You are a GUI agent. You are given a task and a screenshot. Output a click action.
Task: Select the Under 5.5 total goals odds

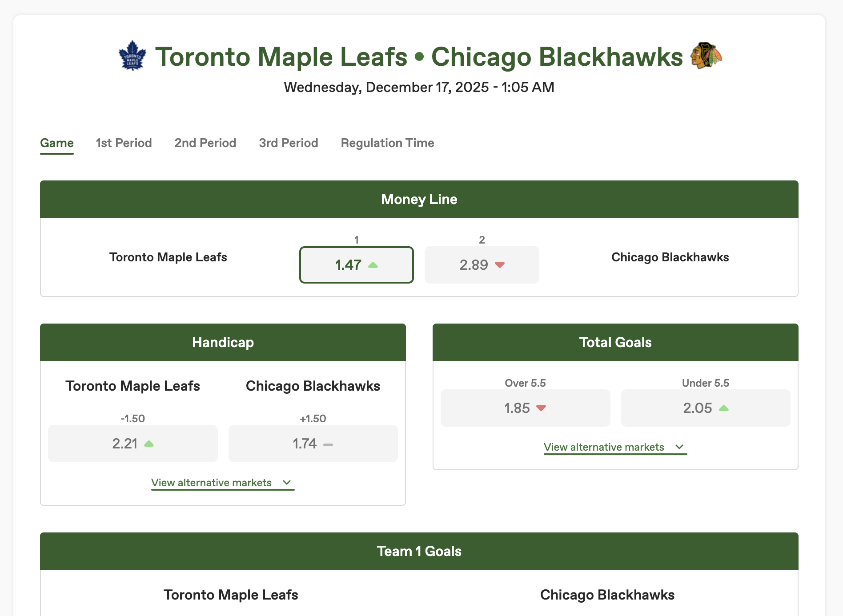[x=705, y=408]
